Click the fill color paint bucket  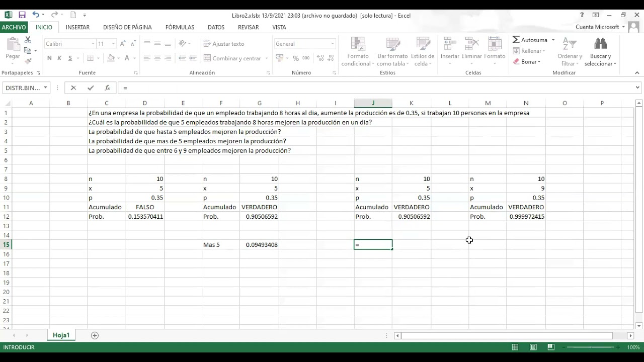[111, 58]
